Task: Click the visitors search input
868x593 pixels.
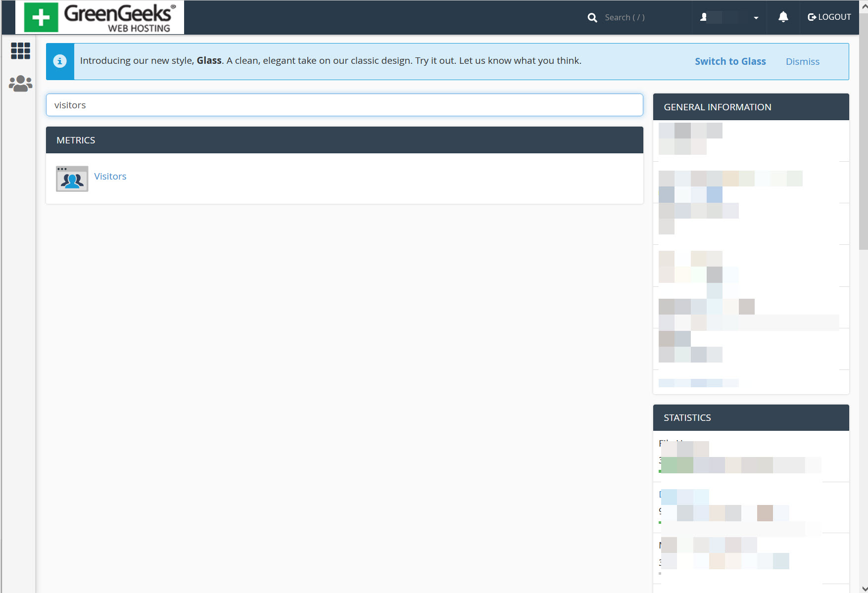Action: click(344, 105)
